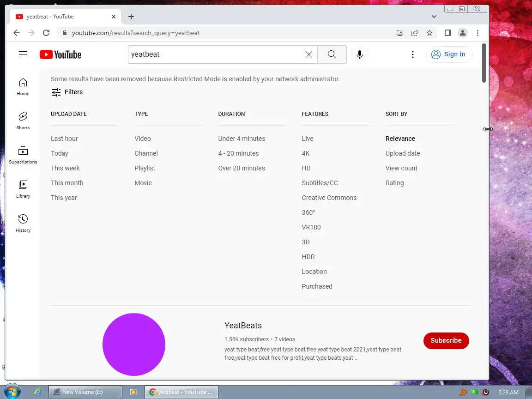The width and height of the screenshot is (532, 399).
Task: Enable the Subtitles/CC filter
Action: tap(320, 183)
